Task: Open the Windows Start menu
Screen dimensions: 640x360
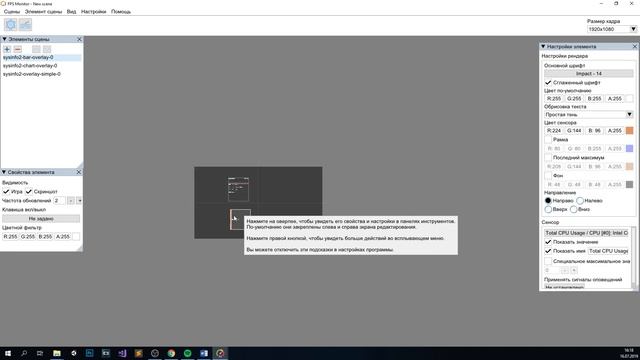Action: point(8,353)
